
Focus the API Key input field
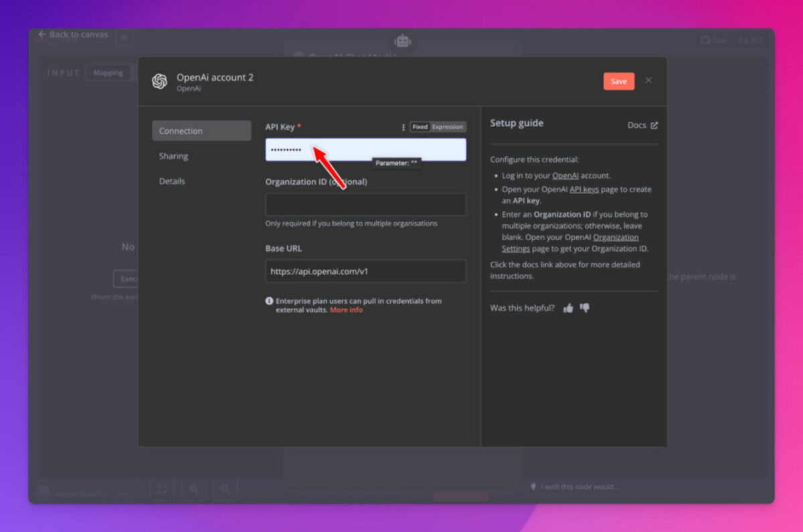pyautogui.click(x=365, y=150)
